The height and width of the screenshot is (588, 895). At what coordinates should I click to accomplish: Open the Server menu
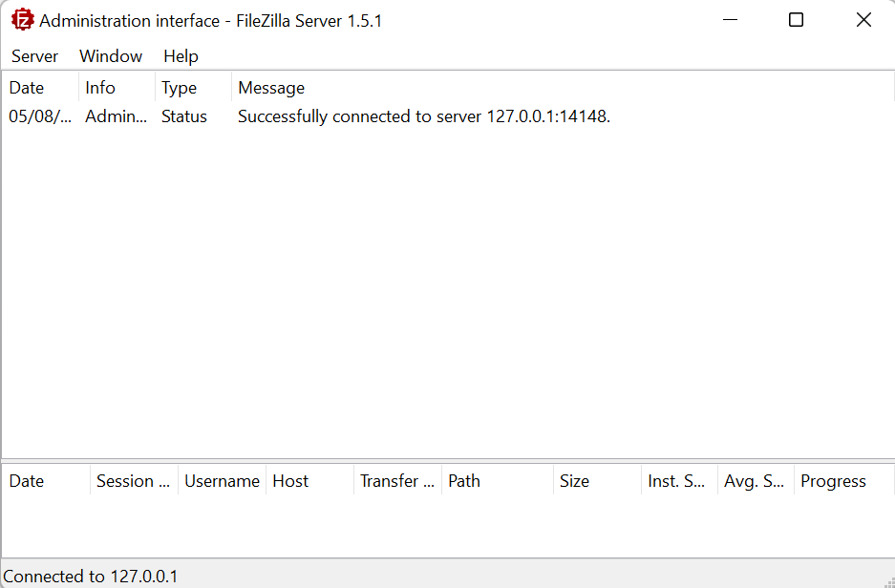click(34, 56)
